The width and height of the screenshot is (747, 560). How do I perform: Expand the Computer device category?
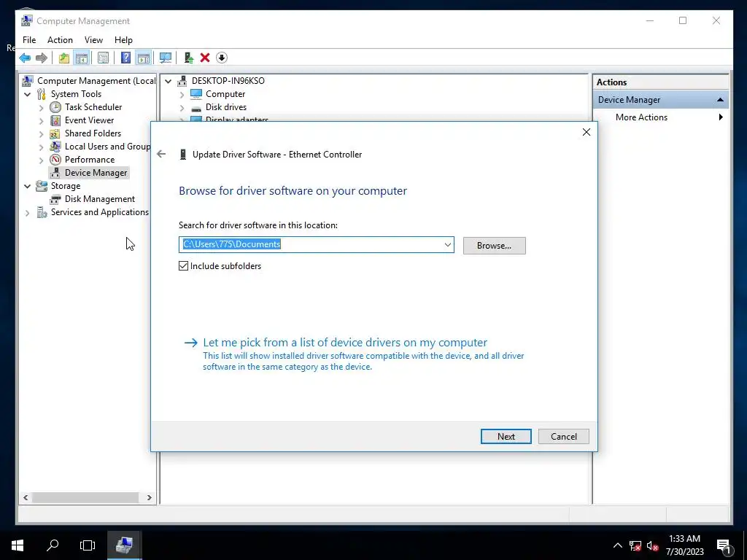(182, 94)
